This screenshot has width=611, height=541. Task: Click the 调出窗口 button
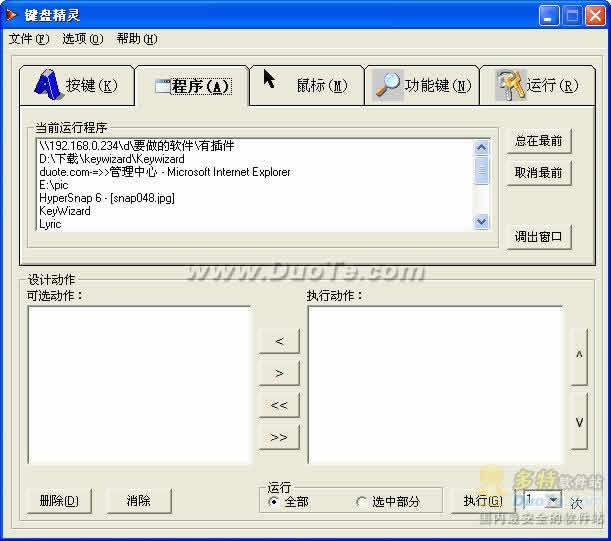point(539,236)
